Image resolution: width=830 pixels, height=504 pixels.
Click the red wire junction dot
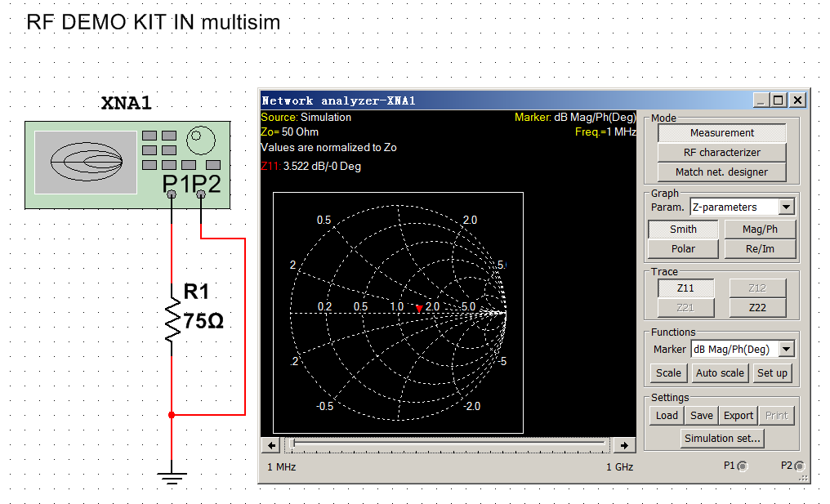point(172,415)
